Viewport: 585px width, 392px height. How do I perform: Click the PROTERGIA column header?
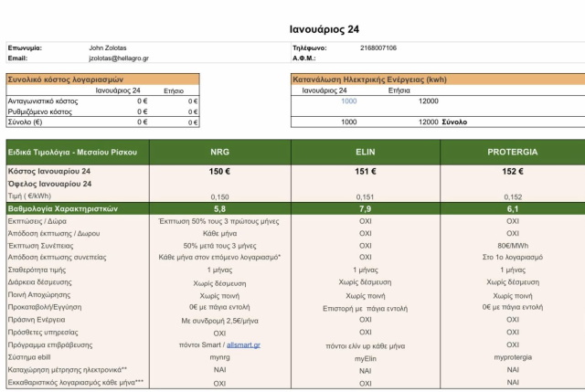click(512, 153)
